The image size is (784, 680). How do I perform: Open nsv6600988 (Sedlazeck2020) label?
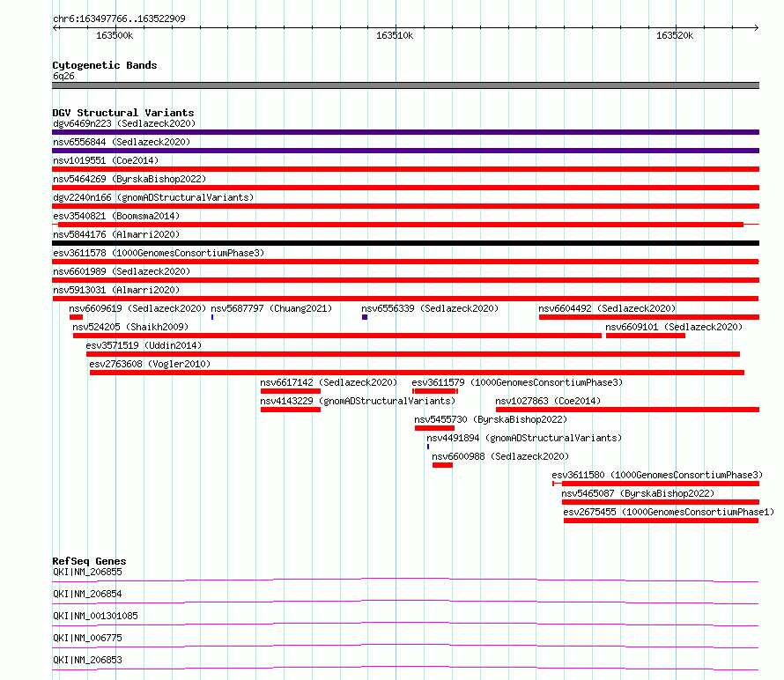(500, 456)
